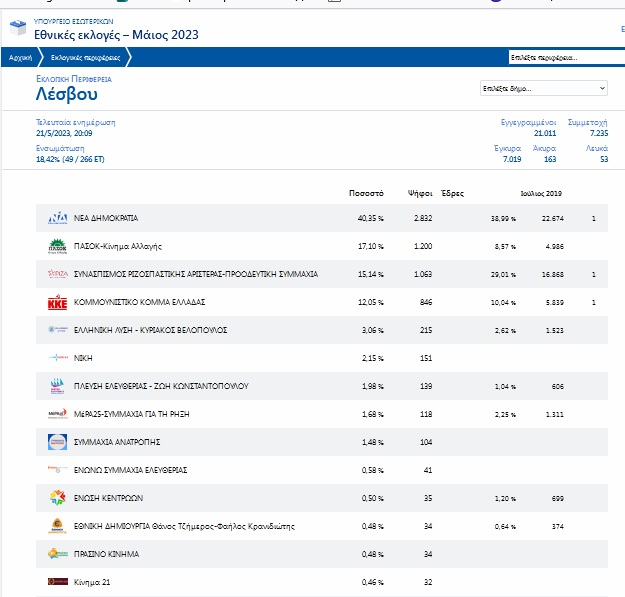Image resolution: width=625 pixels, height=597 pixels.
Task: Click the Πράσινο Κίνημα party logo
Action: (x=57, y=554)
